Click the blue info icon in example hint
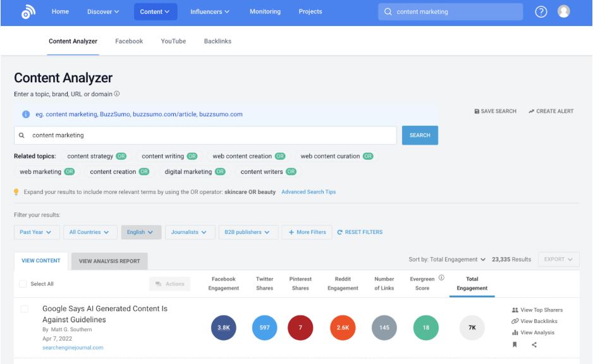593x364 pixels. tap(26, 114)
